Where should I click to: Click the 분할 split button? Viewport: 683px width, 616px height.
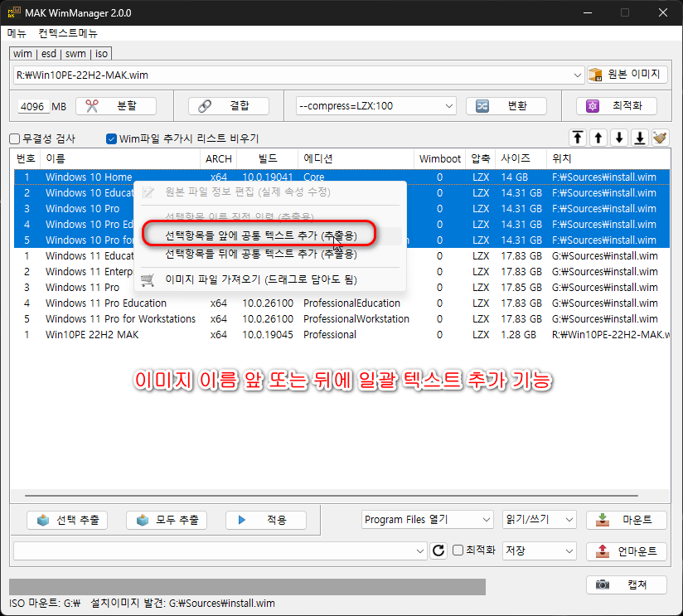[x=116, y=106]
